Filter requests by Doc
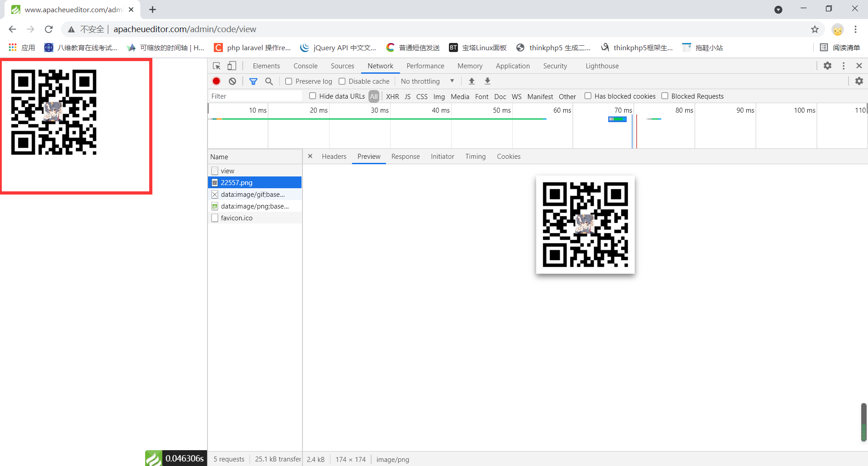The height and width of the screenshot is (466, 868). pos(500,96)
